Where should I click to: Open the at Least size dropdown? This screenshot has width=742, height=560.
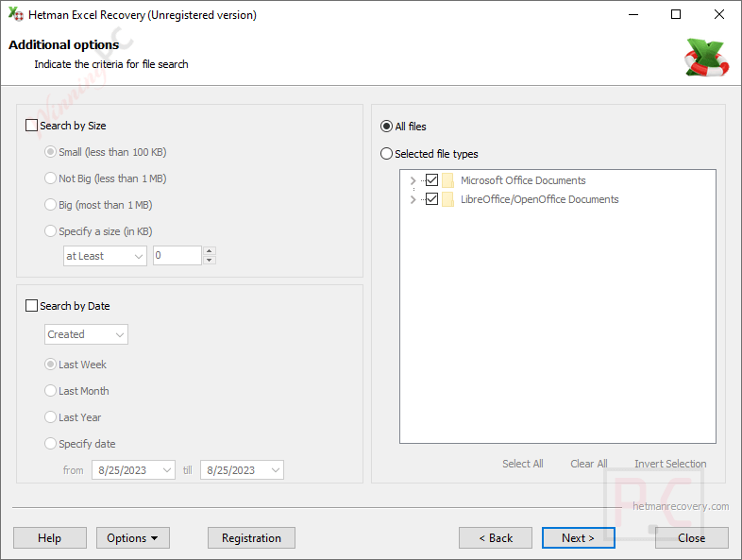pyautogui.click(x=105, y=256)
